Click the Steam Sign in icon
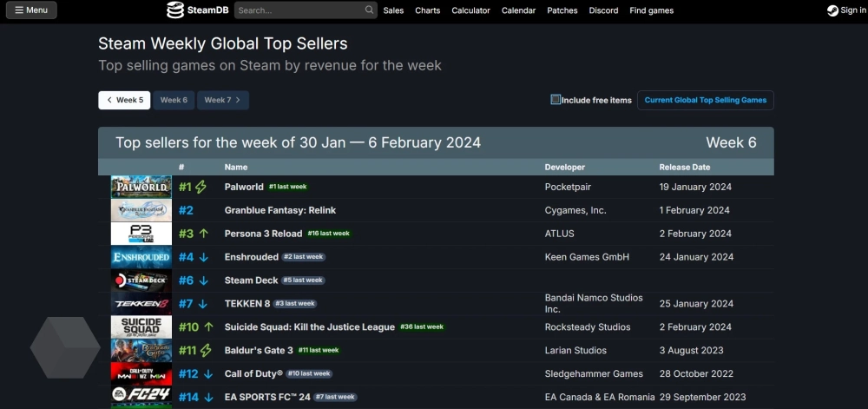 coord(832,10)
